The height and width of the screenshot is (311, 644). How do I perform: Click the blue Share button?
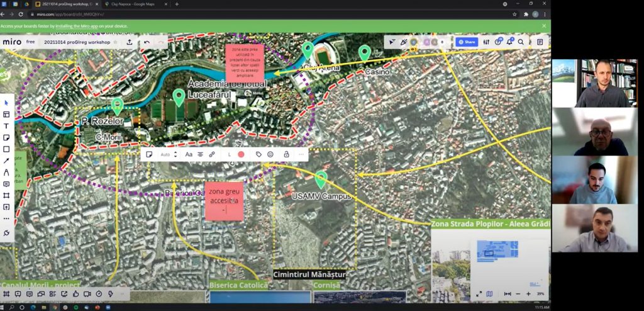pos(467,42)
